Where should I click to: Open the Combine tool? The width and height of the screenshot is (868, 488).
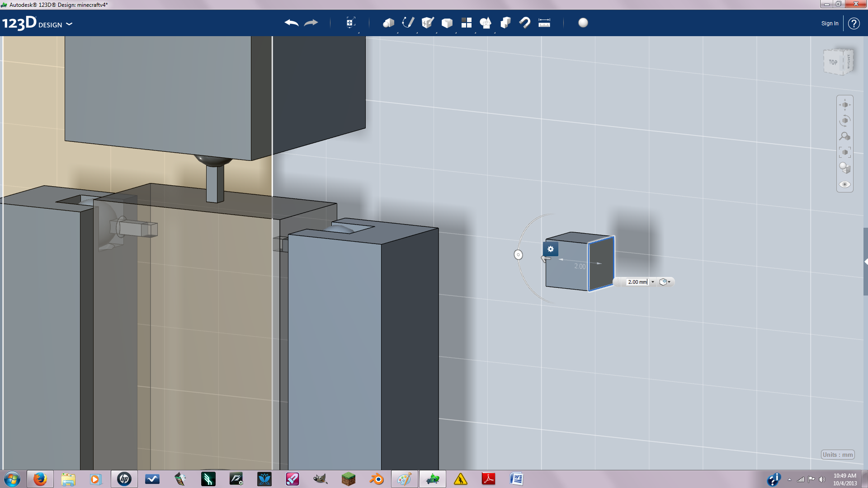tap(505, 23)
